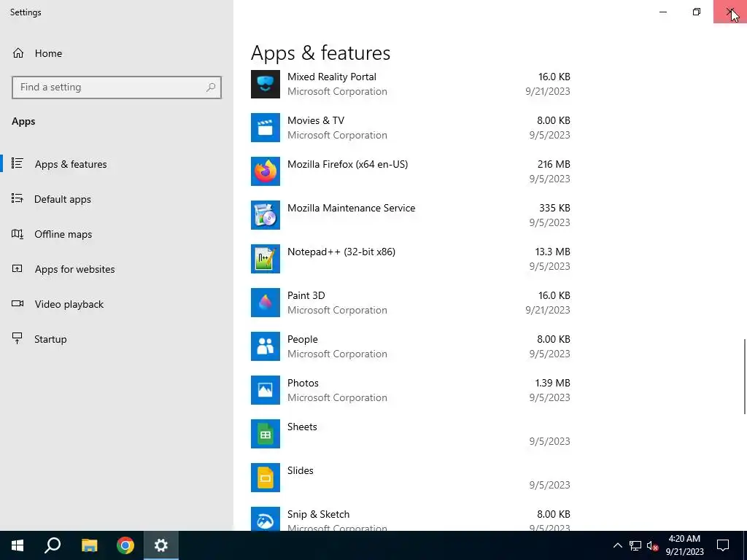Open File Explorer from the taskbar
Viewport: 747px width, 560px height.
pos(89,545)
